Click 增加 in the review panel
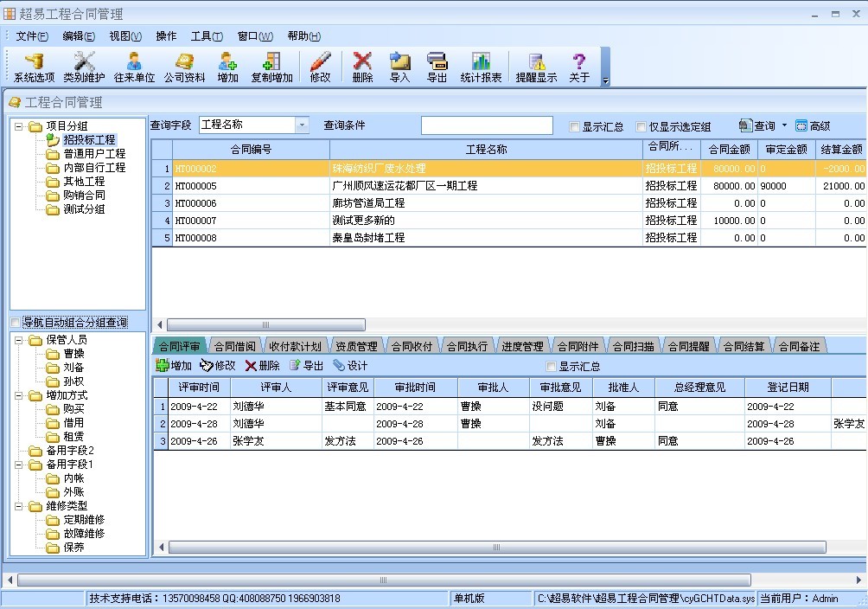 tap(174, 366)
